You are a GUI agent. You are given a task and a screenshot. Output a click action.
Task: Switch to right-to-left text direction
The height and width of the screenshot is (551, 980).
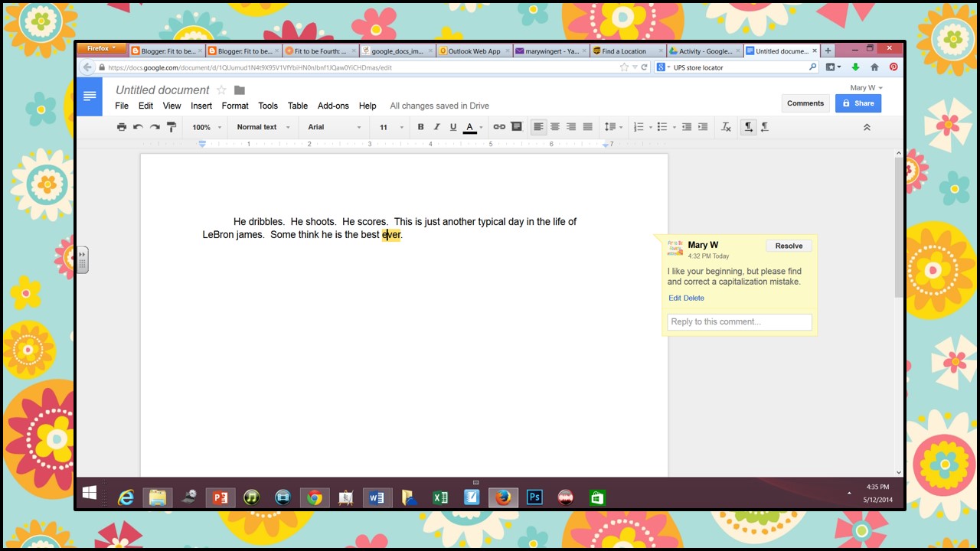point(765,127)
